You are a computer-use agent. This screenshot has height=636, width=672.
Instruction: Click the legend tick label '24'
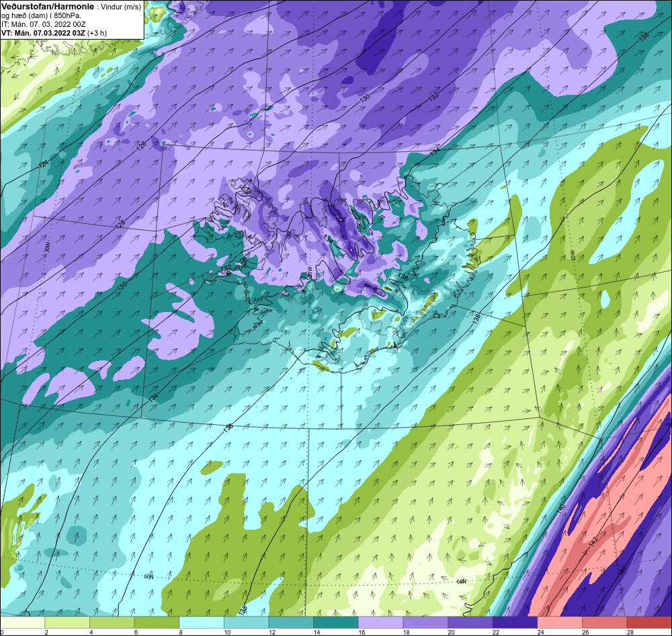pos(541,632)
